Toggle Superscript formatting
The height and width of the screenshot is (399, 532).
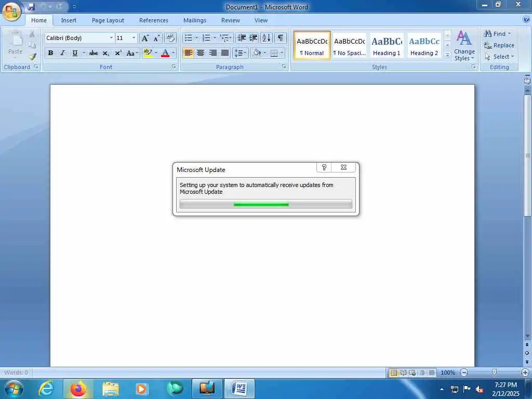pos(118,53)
